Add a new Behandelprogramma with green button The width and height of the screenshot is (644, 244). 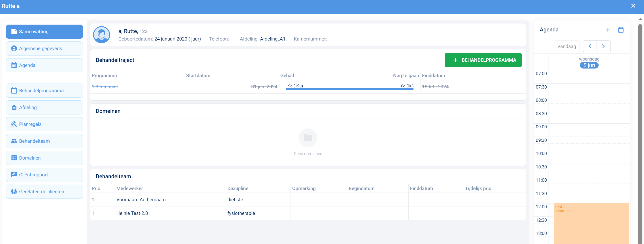pos(483,60)
